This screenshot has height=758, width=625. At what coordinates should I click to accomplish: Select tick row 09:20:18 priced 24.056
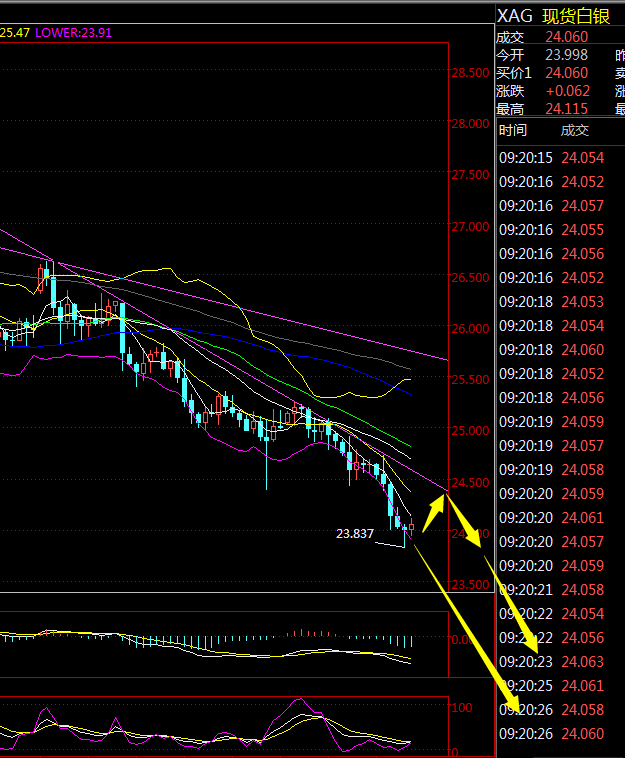[552, 398]
